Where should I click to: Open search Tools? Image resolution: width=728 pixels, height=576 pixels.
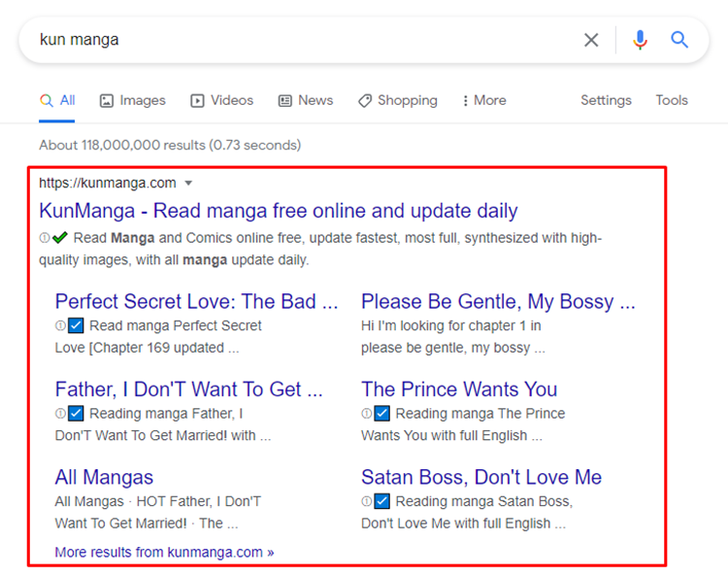[672, 100]
